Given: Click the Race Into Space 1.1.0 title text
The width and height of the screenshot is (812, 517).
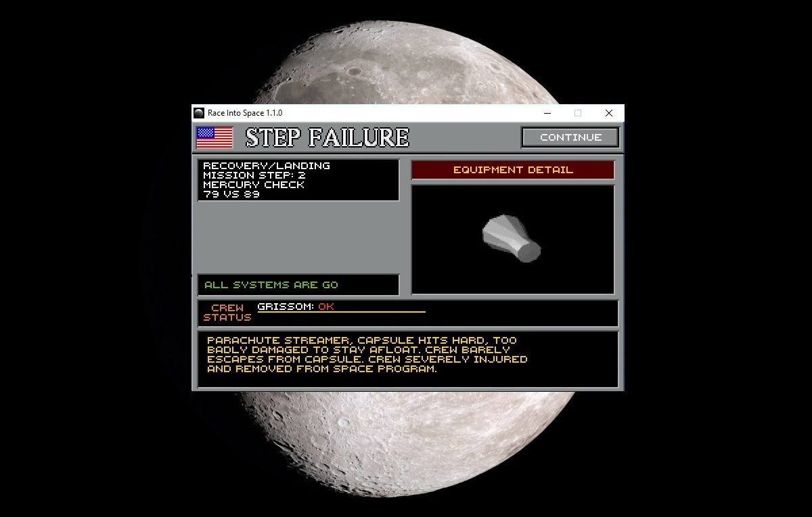Looking at the screenshot, I should 245,113.
